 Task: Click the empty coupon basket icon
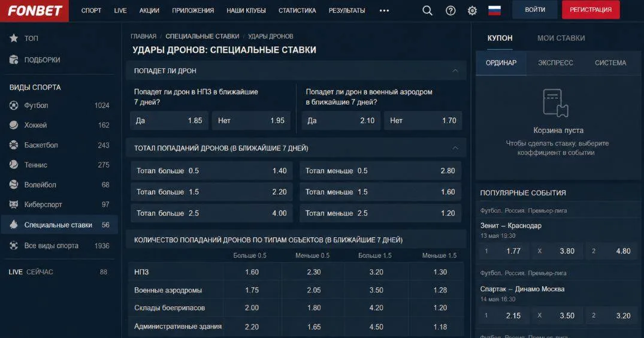[555, 103]
